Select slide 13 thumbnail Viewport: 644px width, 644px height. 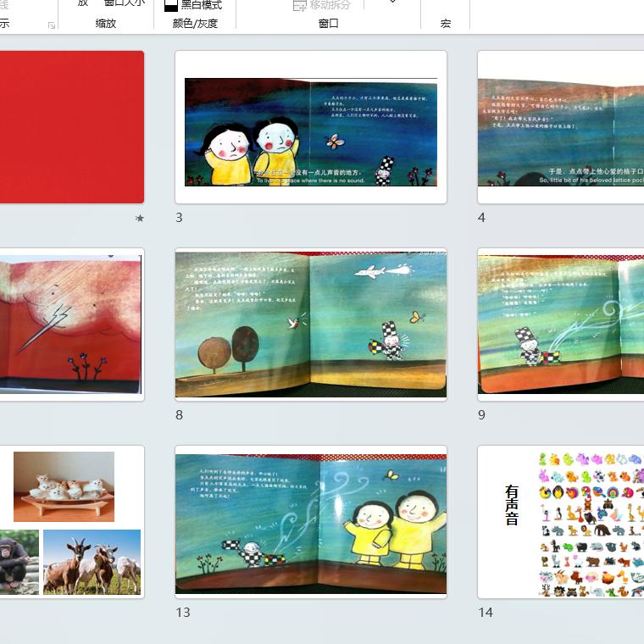pos(311,522)
